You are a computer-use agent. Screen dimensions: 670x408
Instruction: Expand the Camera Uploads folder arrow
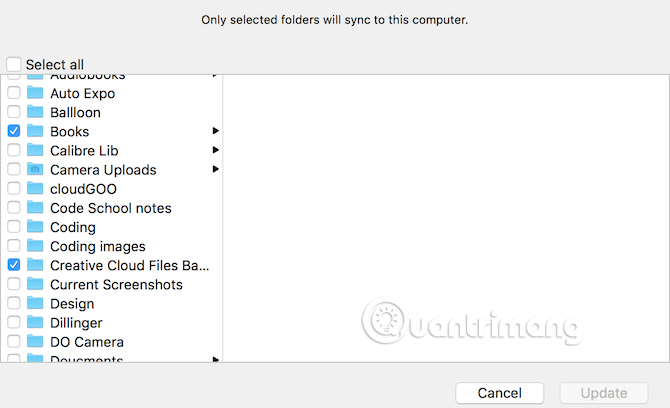(x=215, y=169)
